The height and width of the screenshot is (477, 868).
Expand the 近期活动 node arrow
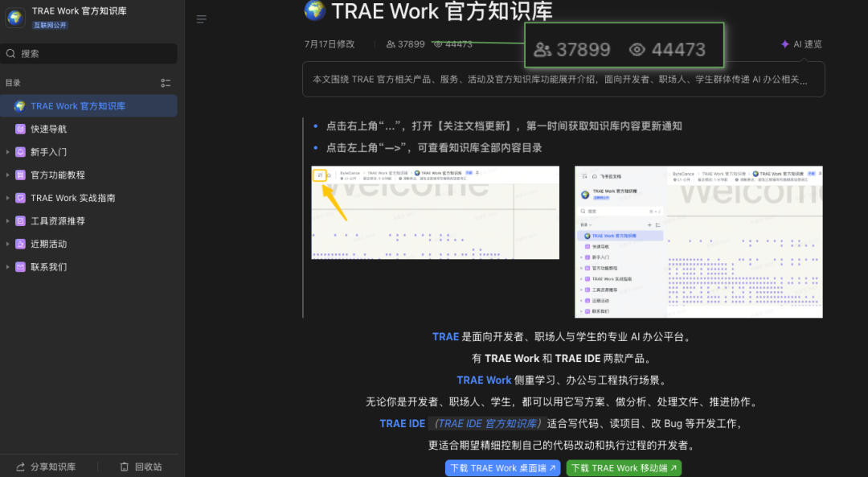tap(7, 244)
